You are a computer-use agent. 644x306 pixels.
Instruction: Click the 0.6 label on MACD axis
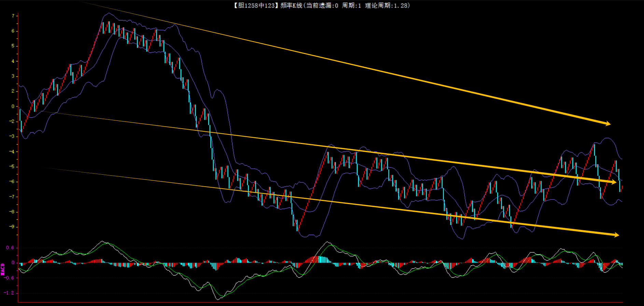click(10, 248)
